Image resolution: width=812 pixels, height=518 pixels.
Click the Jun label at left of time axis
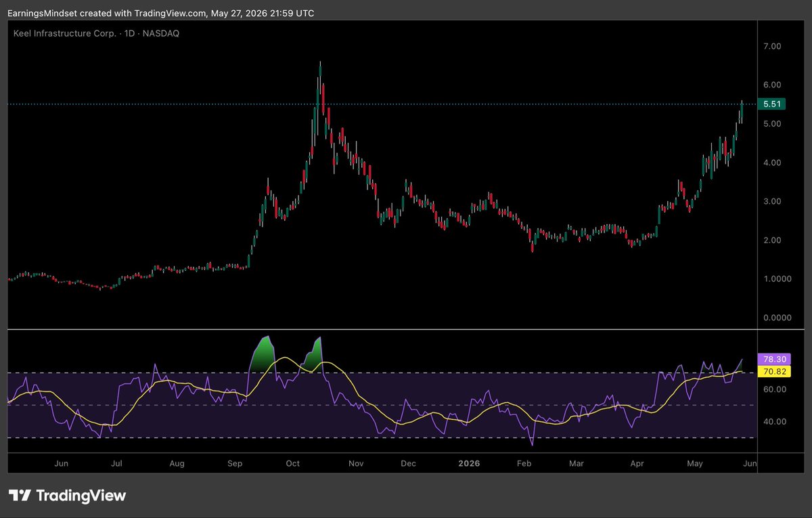coord(61,464)
